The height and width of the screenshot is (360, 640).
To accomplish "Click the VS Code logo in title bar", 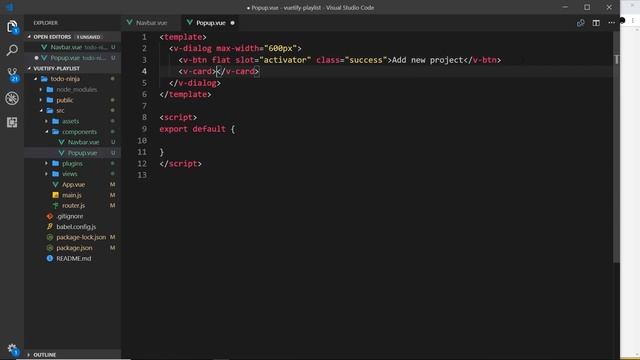I will (10, 7).
